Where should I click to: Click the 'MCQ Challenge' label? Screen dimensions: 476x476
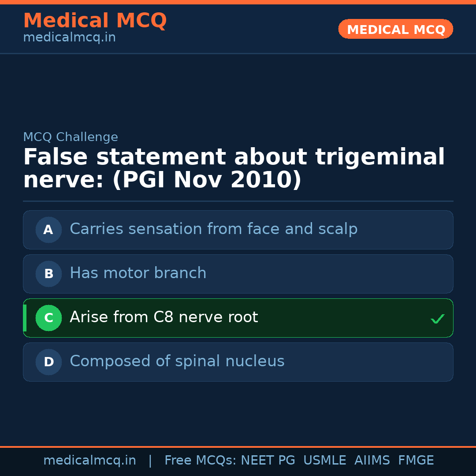click(71, 137)
